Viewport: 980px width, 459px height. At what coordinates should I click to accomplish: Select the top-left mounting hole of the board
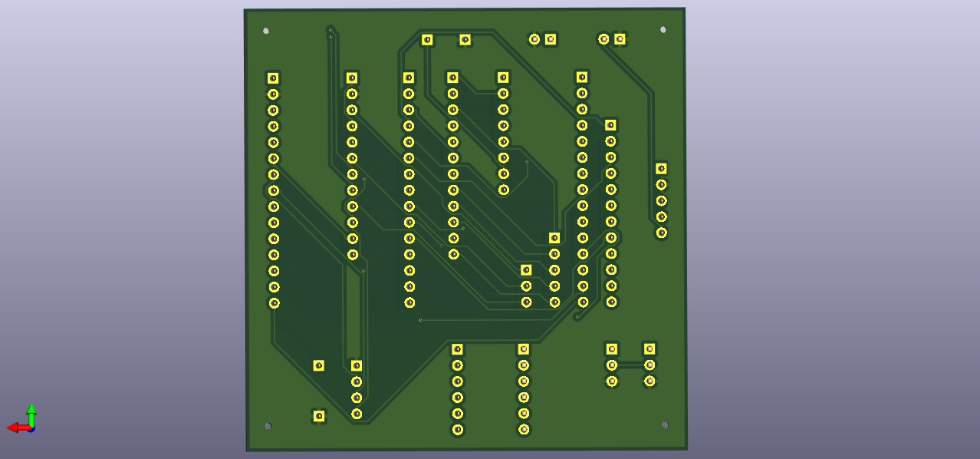[x=266, y=31]
